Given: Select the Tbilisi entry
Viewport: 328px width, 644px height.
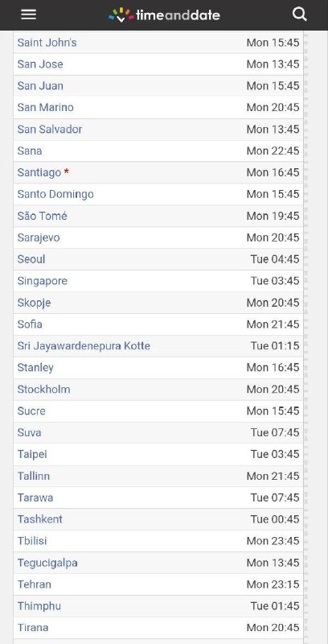Looking at the screenshot, I should pos(32,541).
